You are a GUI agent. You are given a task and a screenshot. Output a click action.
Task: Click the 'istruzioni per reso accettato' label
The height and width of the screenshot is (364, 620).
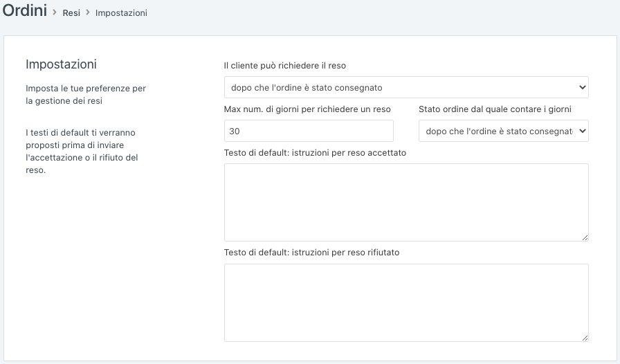(x=315, y=152)
